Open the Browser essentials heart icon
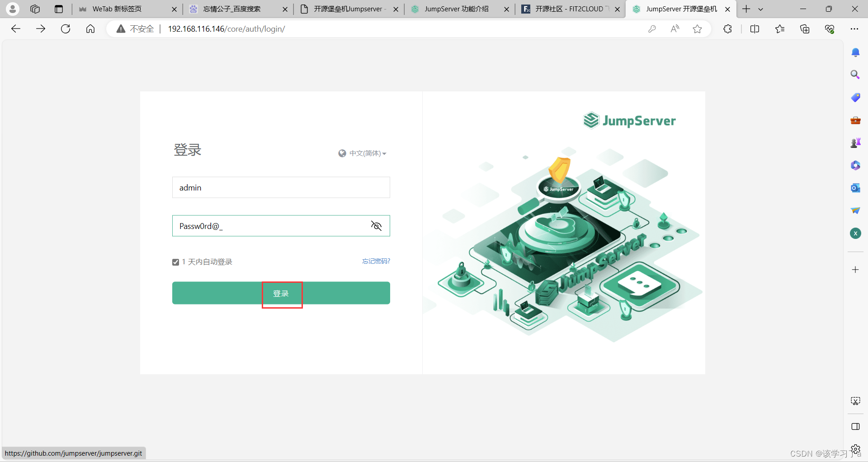This screenshot has width=868, height=462. coord(830,29)
